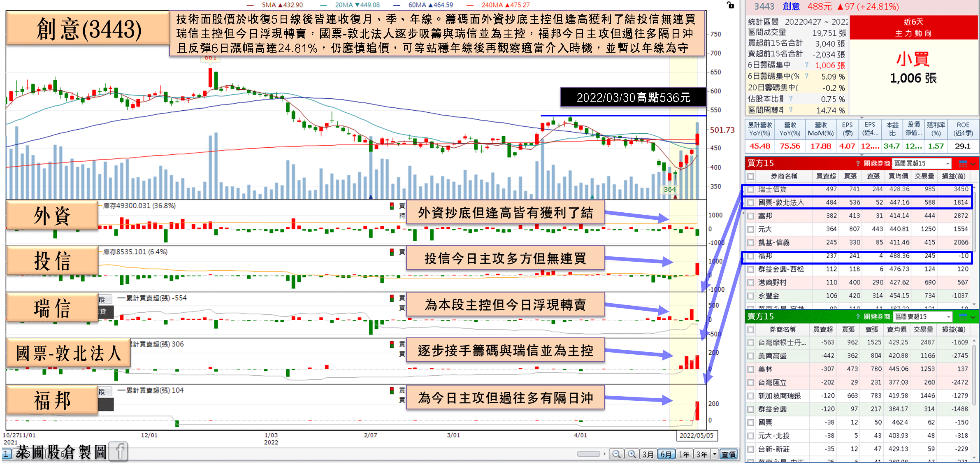Toggle the select-all checkbox in 賣方15 table
This screenshot has height=474, width=980.
[x=751, y=330]
